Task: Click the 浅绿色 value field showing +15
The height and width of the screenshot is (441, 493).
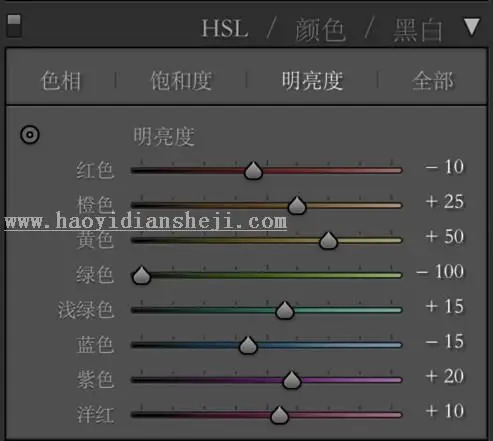Action: coord(445,307)
